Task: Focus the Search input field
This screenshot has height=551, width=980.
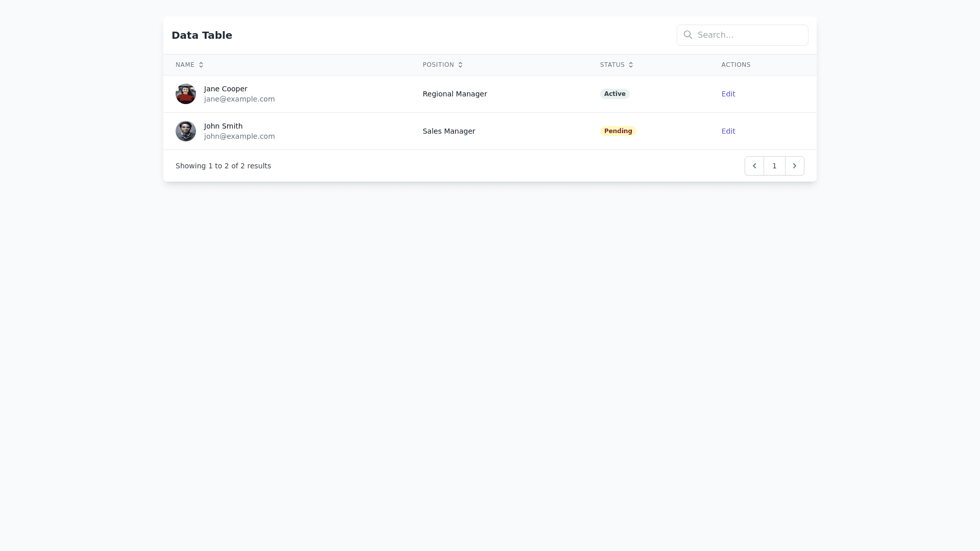Action: [x=749, y=35]
